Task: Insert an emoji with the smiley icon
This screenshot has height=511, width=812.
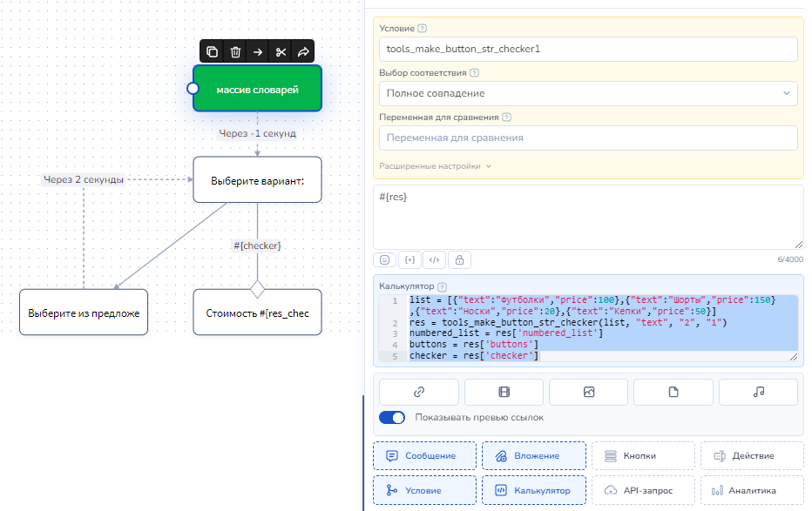Action: [383, 259]
